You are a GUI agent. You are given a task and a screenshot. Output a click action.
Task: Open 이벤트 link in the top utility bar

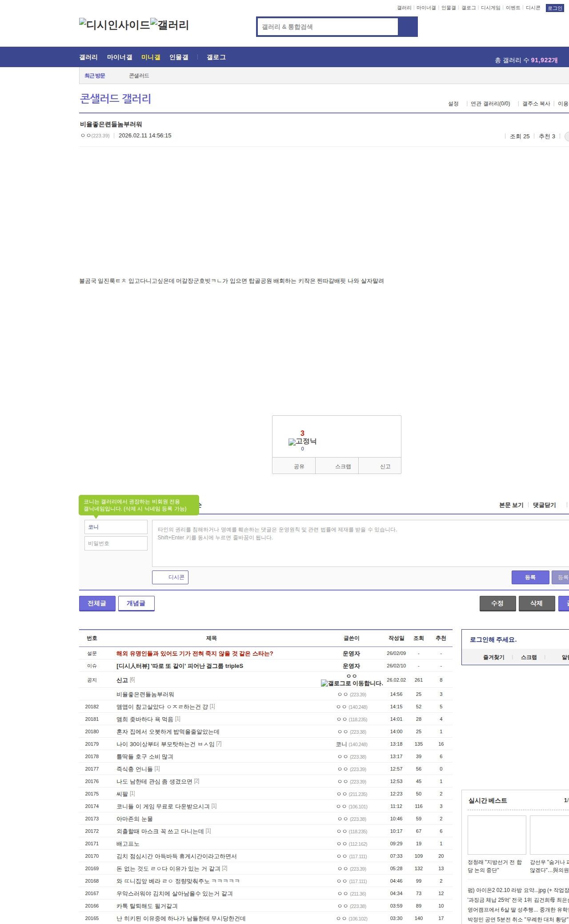(513, 8)
